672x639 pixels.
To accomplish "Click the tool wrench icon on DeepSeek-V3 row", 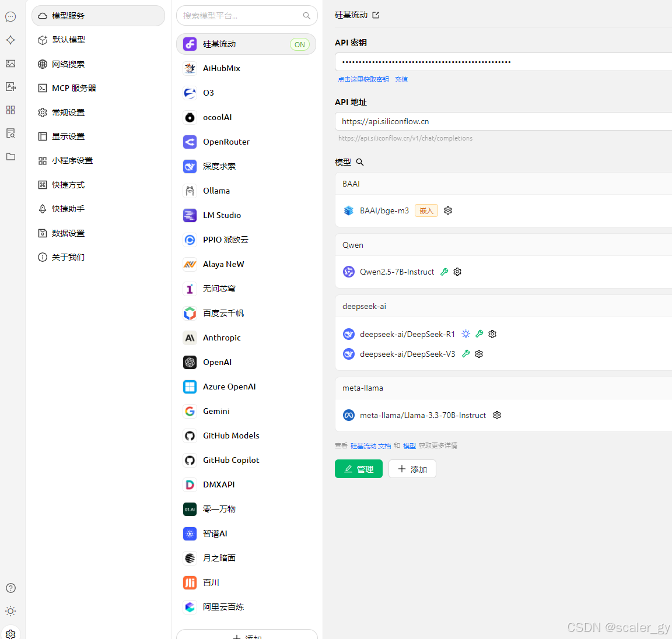I will pos(466,354).
